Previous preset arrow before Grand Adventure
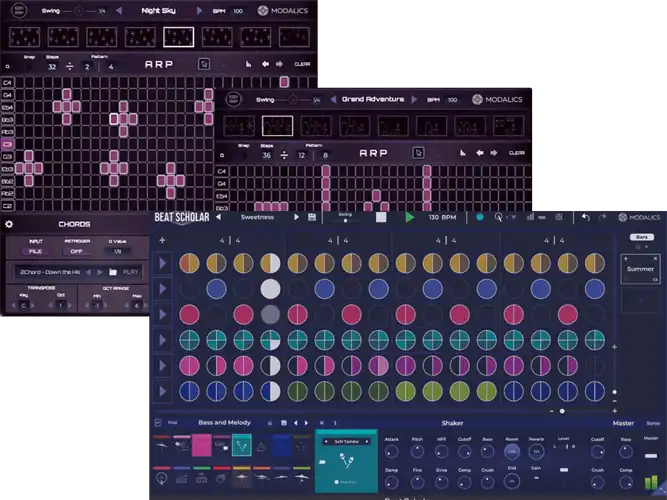The image size is (667, 500). [333, 99]
